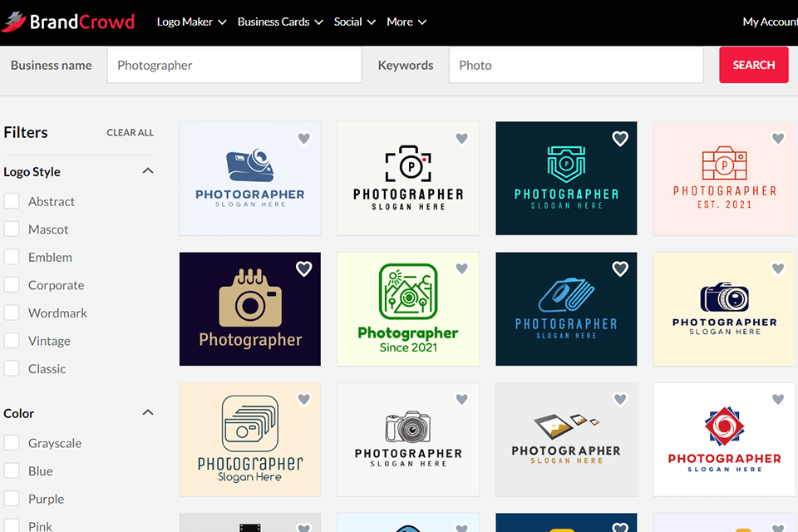Open the stacked cameras Slogan Here logo
The image size is (798, 532).
[250, 440]
